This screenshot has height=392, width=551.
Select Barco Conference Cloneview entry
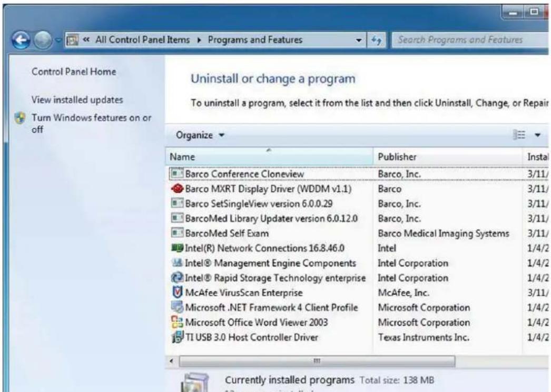tap(244, 174)
